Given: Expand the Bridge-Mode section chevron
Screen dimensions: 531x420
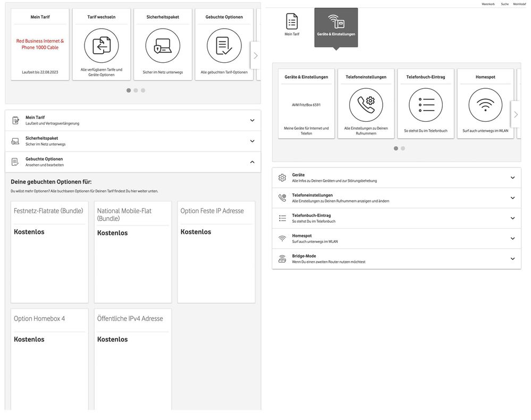Looking at the screenshot, I should point(513,259).
